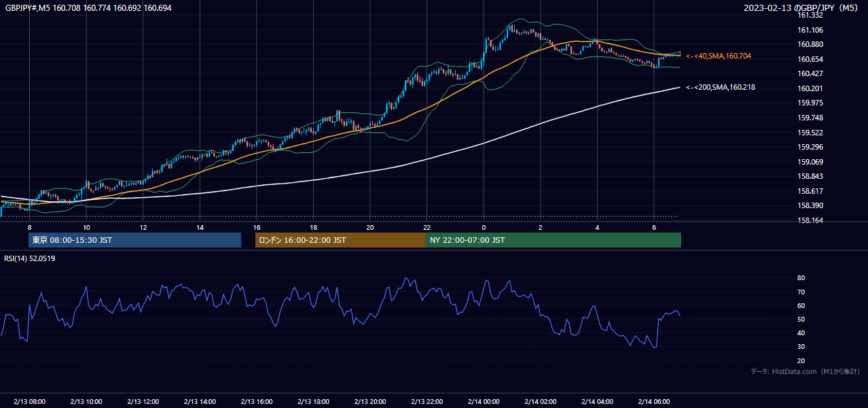This screenshot has width=868, height=408.
Task: Click the price axis value 160.654
Action: click(810, 59)
